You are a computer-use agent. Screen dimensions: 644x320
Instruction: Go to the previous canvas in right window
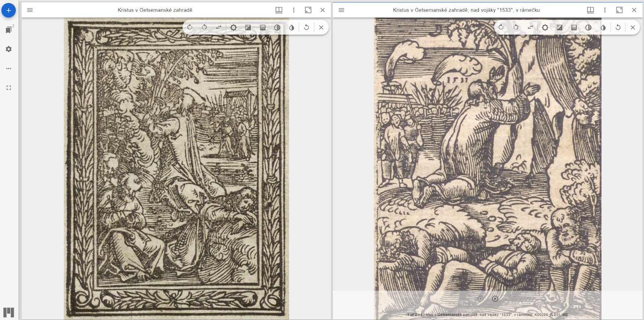click(x=481, y=299)
